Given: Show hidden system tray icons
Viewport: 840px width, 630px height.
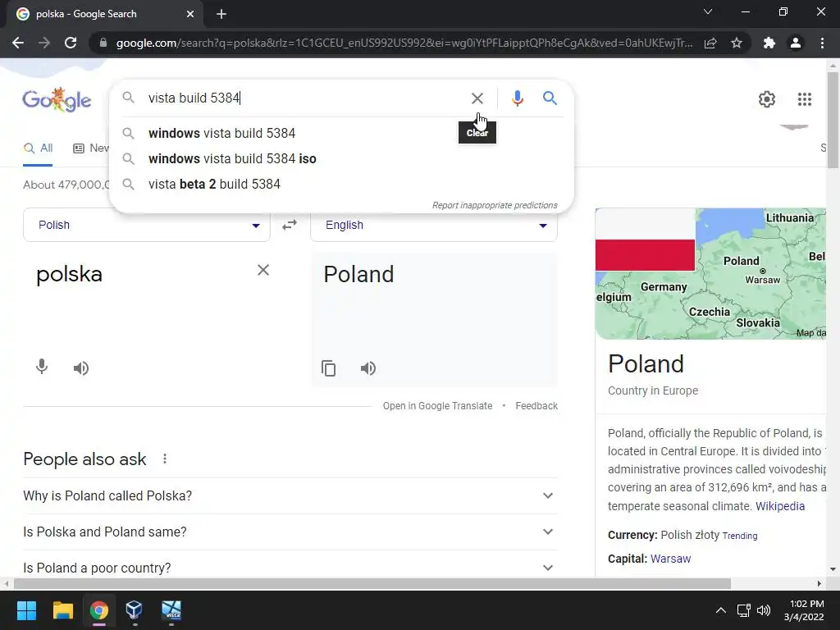Looking at the screenshot, I should (721, 610).
